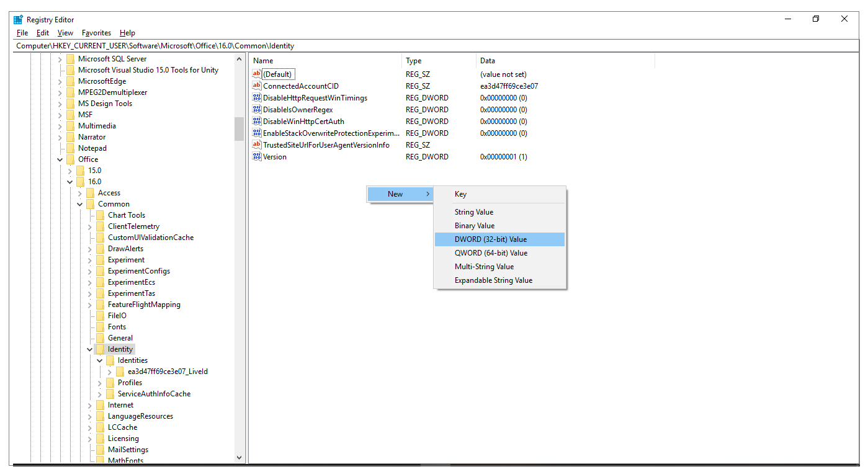Sort values by the Type column header
The width and height of the screenshot is (868, 472).
(x=439, y=61)
